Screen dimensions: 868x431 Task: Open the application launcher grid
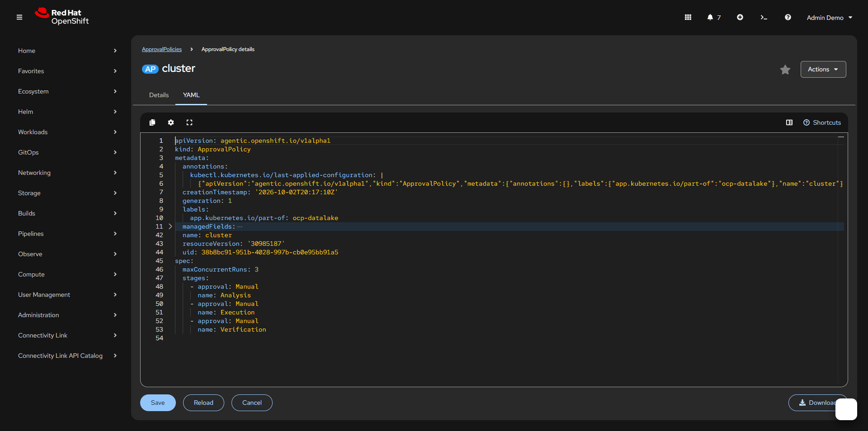[688, 17]
